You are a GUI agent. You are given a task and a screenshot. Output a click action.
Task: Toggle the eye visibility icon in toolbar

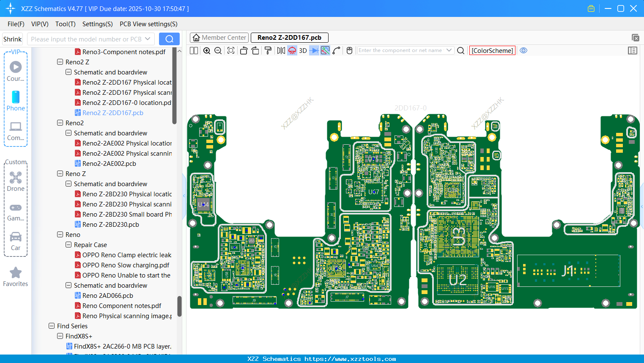tap(523, 50)
